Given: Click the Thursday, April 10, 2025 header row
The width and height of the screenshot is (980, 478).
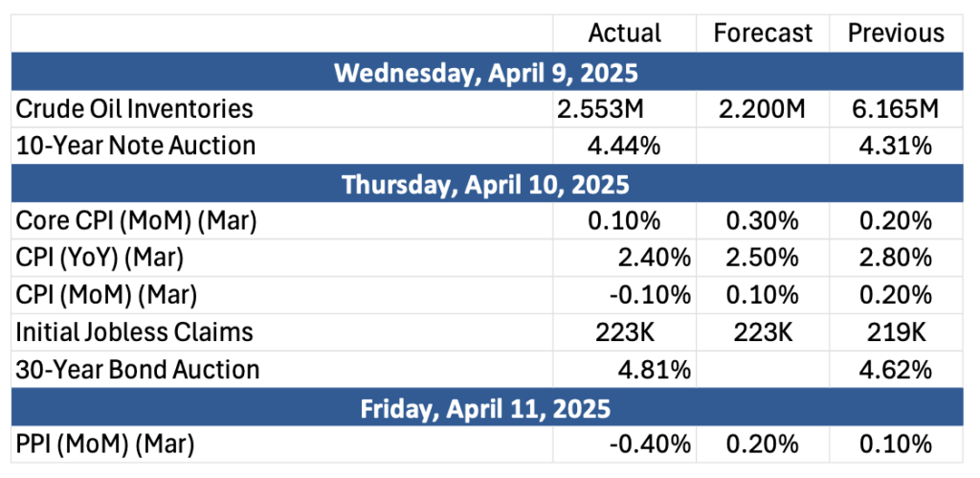Looking at the screenshot, I should point(487,185).
